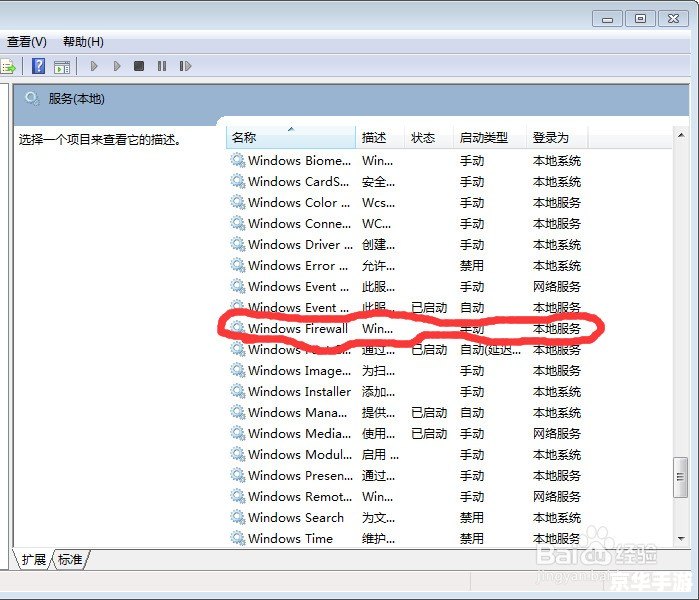This screenshot has width=699, height=600.
Task: Click the vertical scrollbar thumb
Action: coord(680,477)
